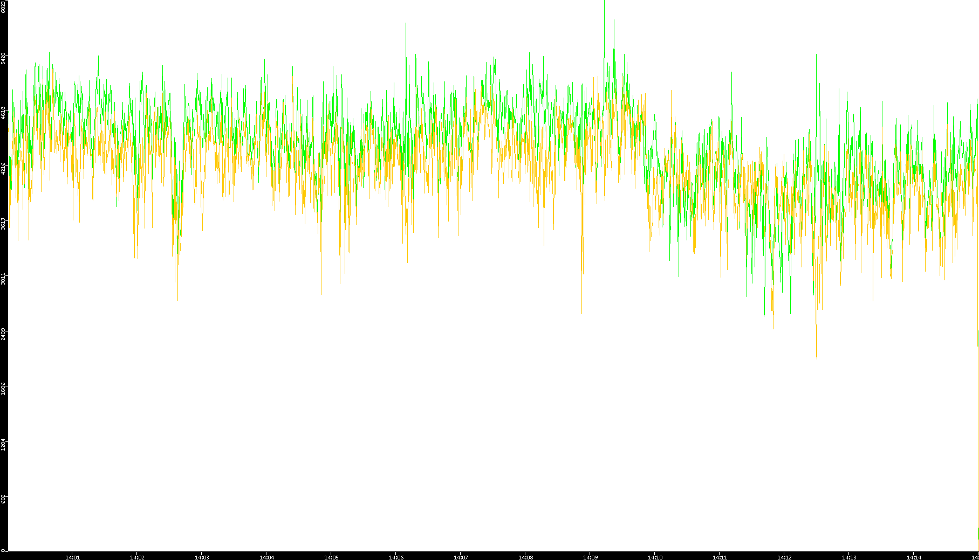Select the 3613 vertical axis label

[3, 224]
